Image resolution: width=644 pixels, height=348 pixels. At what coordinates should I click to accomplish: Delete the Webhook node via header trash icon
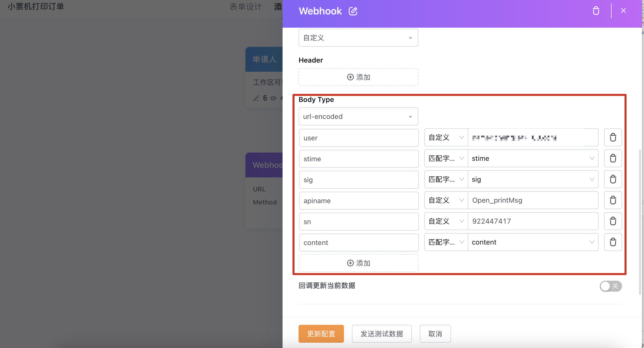tap(596, 11)
